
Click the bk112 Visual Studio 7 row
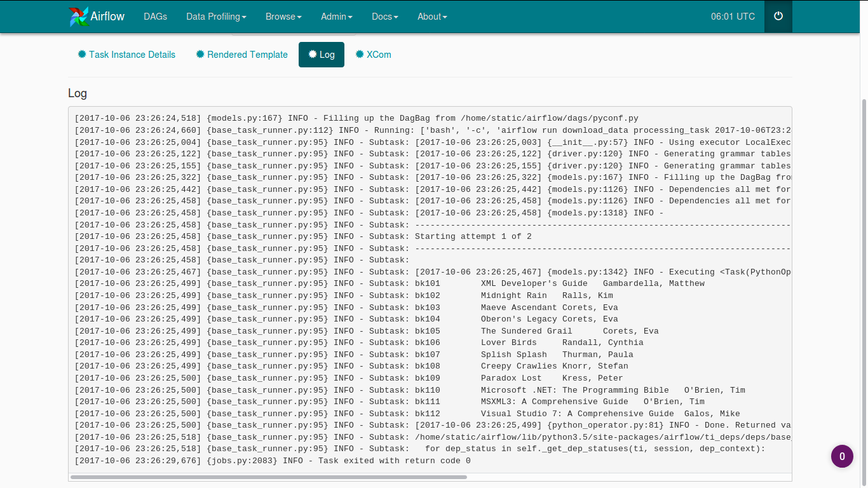(x=407, y=414)
